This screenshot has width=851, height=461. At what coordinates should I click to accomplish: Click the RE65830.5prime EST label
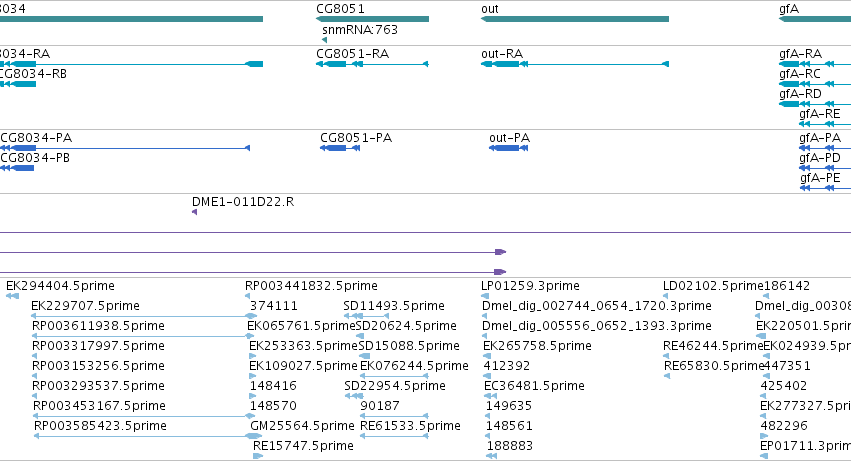[x=714, y=366]
